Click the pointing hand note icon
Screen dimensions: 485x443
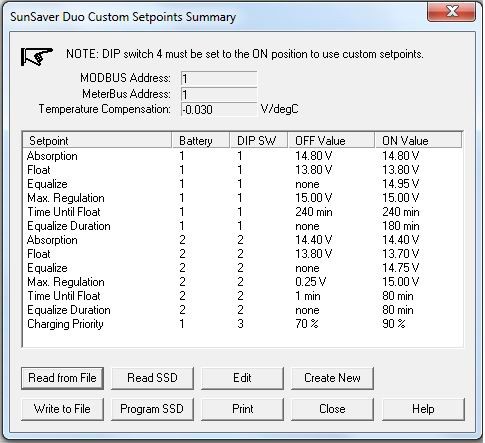[37, 56]
